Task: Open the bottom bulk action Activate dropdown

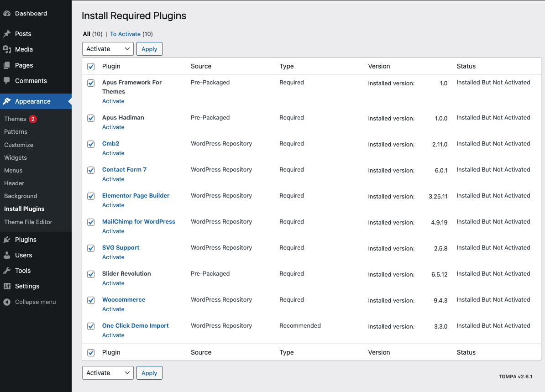Action: [108, 373]
